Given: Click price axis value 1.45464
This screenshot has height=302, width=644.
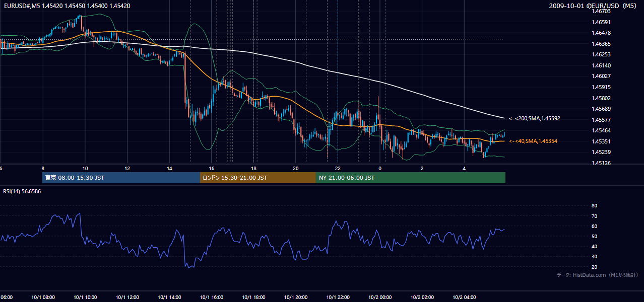Looking at the screenshot, I should [x=601, y=130].
